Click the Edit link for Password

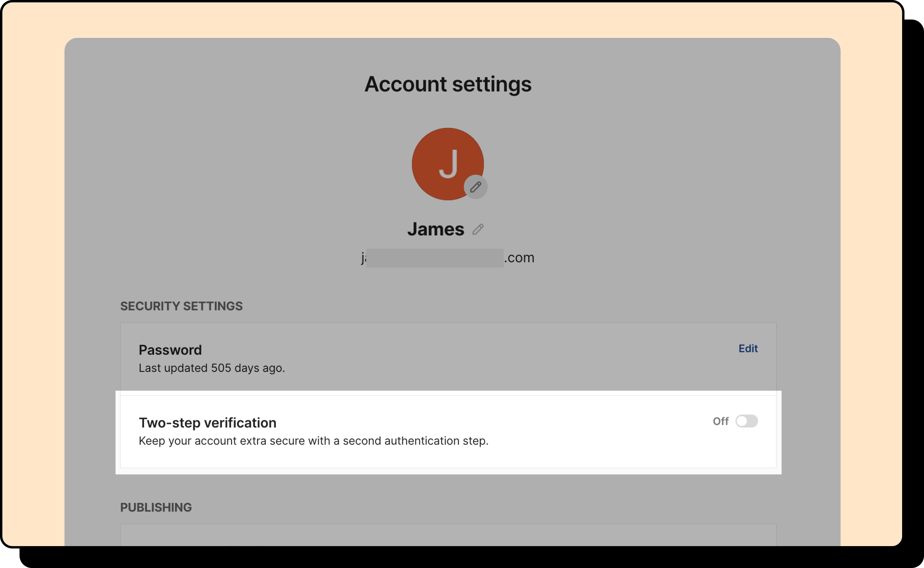pos(748,348)
